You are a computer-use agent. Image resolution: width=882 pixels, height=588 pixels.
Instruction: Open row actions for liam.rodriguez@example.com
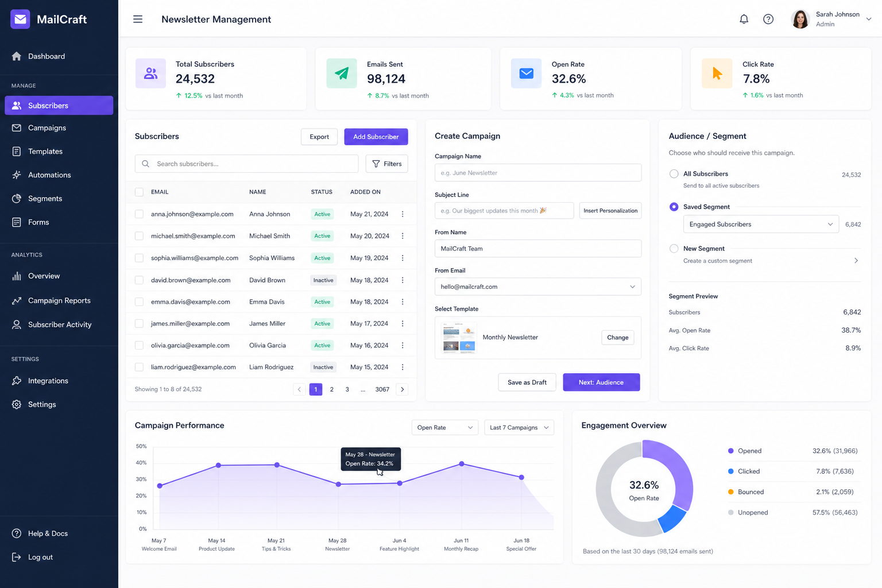coord(403,367)
